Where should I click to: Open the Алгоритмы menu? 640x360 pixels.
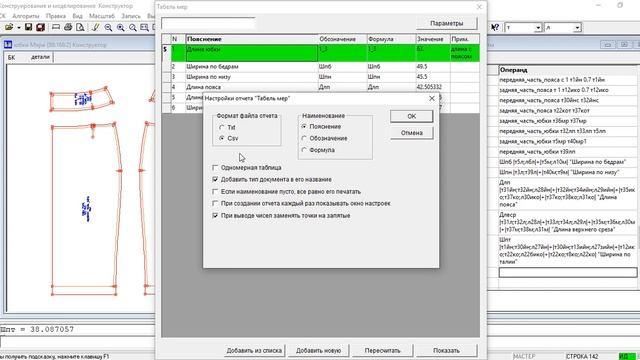pyautogui.click(x=26, y=16)
